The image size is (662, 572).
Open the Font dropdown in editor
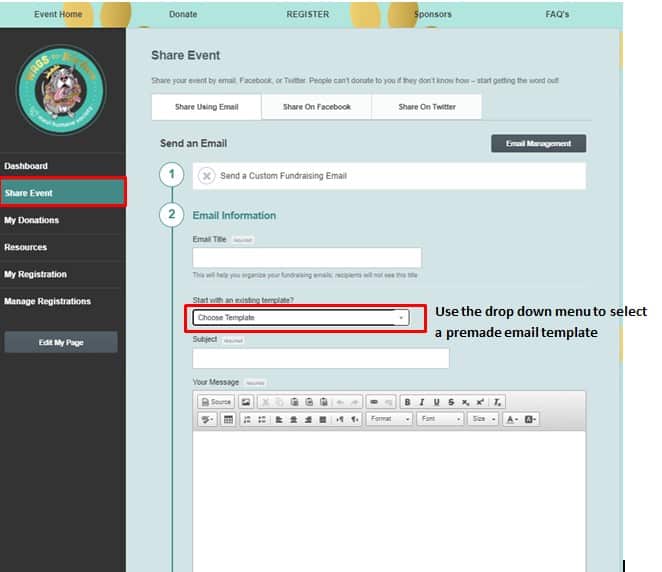(440, 419)
